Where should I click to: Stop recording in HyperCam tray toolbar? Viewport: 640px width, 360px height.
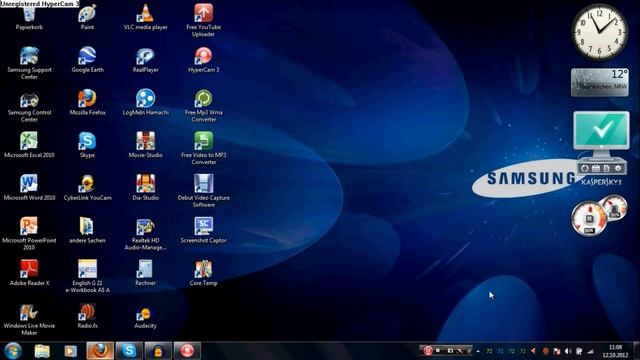pos(438,351)
